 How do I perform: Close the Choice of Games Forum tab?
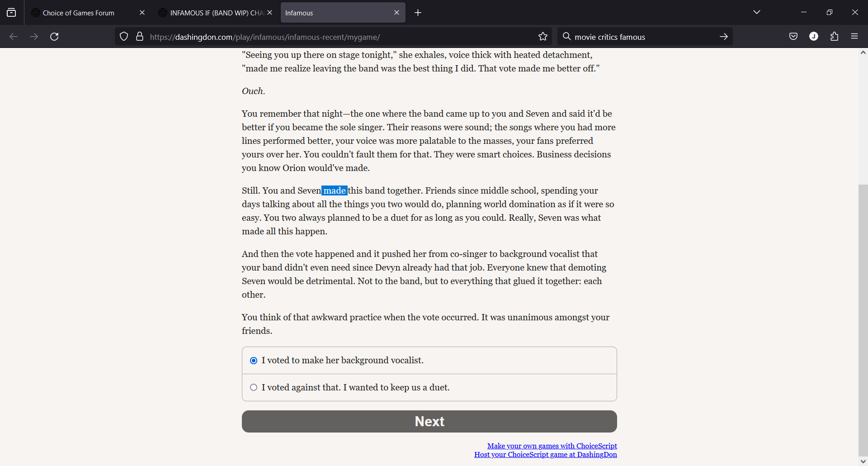click(142, 13)
